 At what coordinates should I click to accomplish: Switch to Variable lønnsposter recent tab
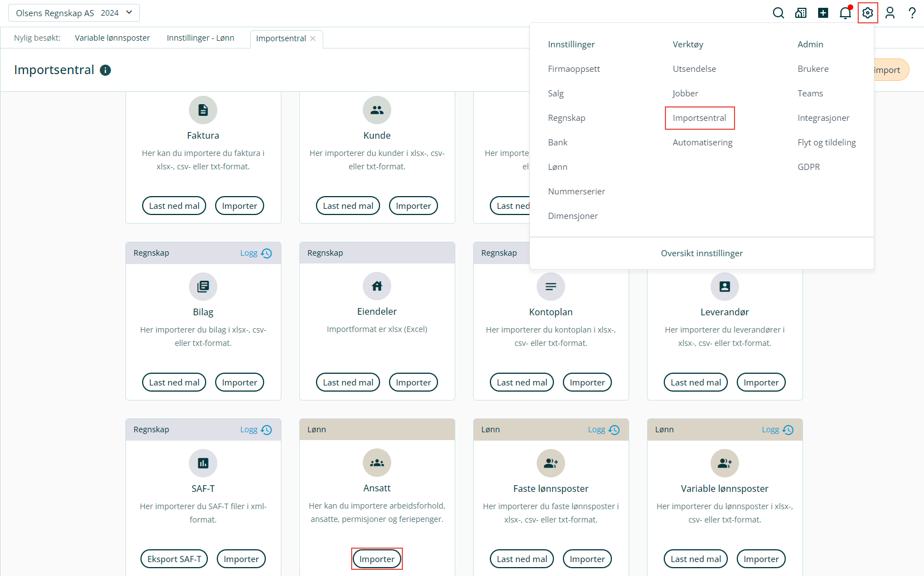(x=113, y=38)
